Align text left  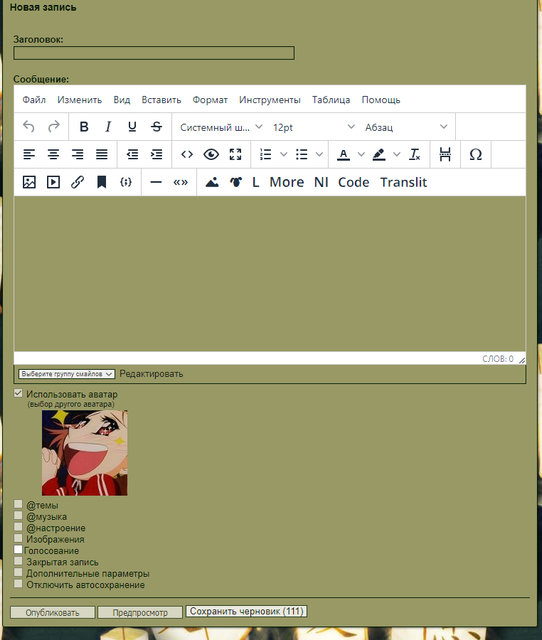tap(29, 154)
